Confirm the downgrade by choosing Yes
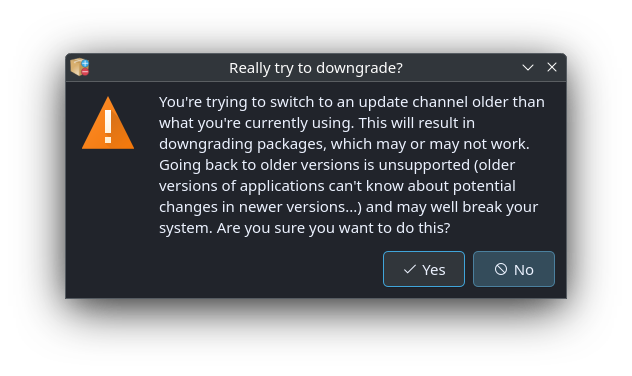 pyautogui.click(x=424, y=269)
